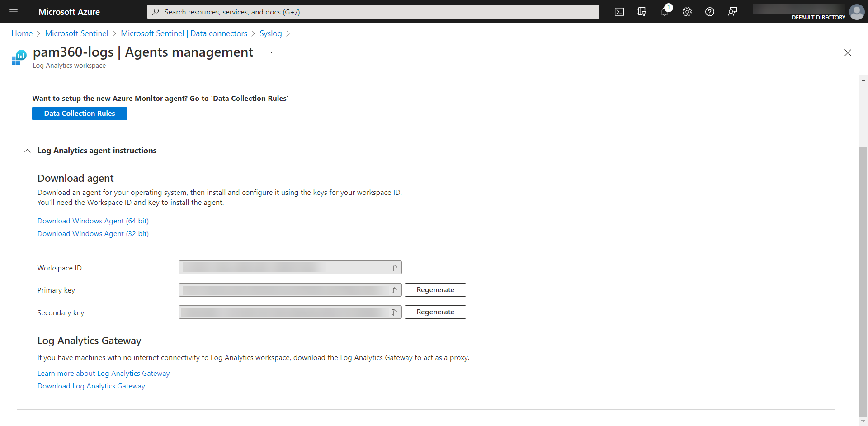
Task: Click the search resources box
Action: (x=373, y=12)
